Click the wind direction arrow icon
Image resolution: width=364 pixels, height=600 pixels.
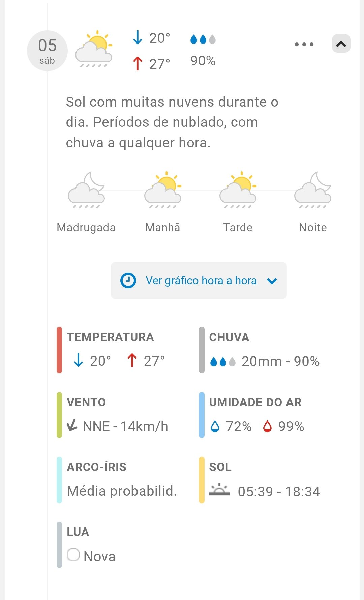pyautogui.click(x=72, y=426)
